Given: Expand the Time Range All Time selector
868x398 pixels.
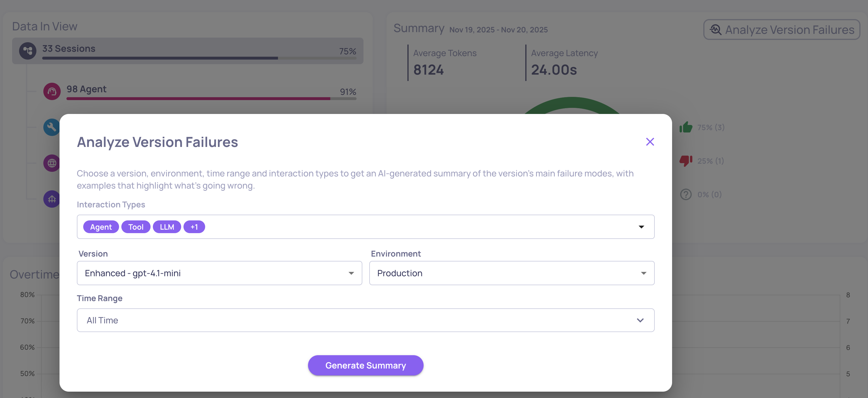Looking at the screenshot, I should click(365, 320).
